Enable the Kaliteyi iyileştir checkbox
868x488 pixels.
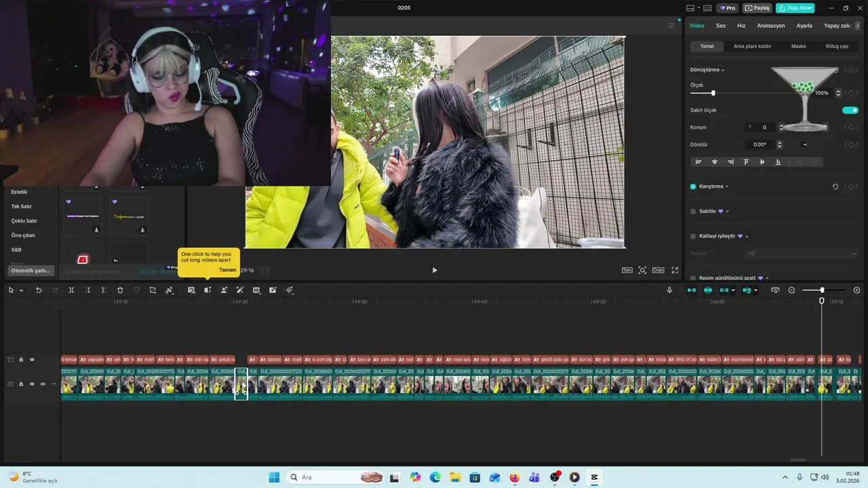(693, 237)
